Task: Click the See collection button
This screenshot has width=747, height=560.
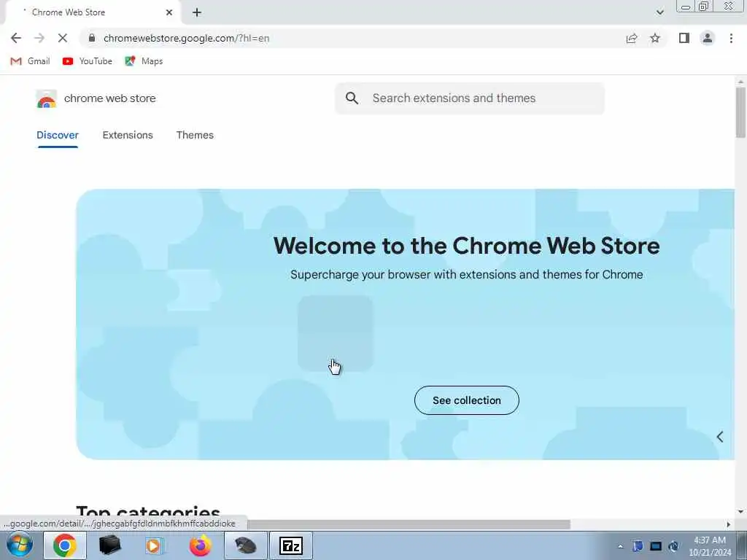Action: pos(466,400)
